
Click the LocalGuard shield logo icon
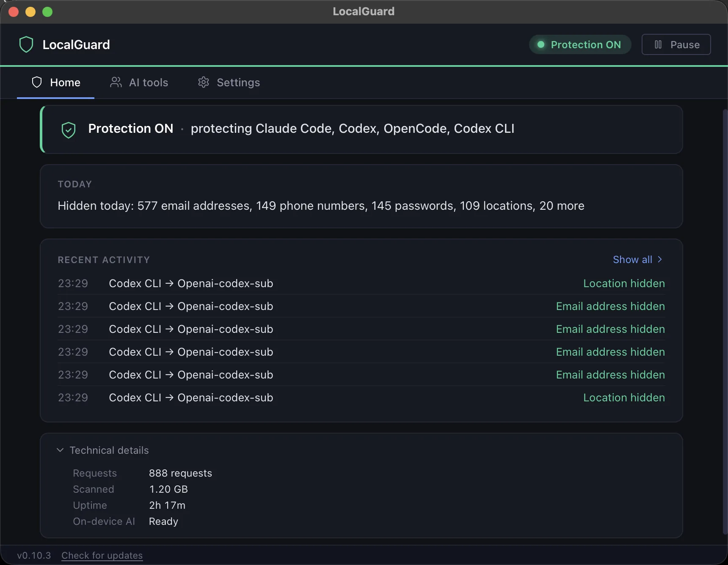click(x=26, y=44)
